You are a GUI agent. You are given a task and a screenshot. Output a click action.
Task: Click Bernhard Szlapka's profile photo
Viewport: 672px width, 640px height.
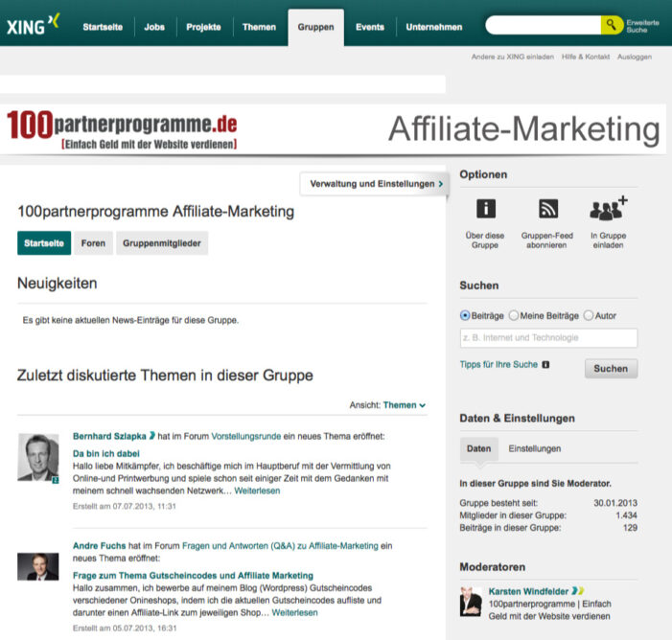click(37, 457)
